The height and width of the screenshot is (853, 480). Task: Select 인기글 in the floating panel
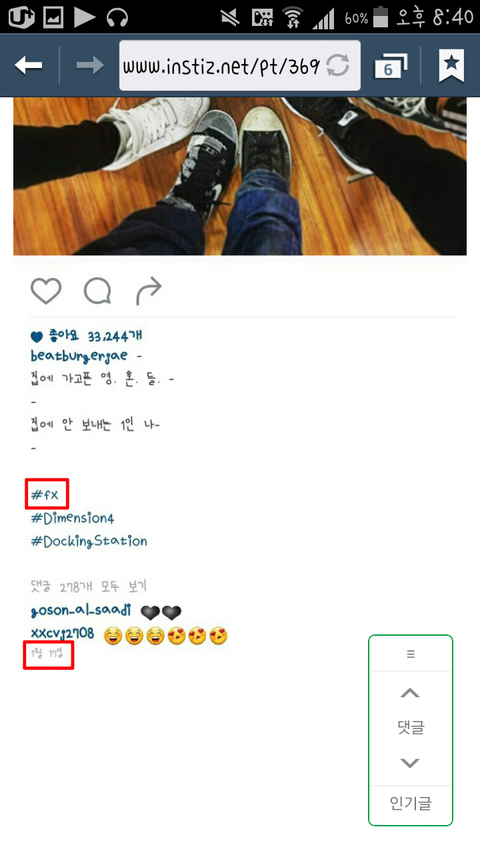[410, 803]
